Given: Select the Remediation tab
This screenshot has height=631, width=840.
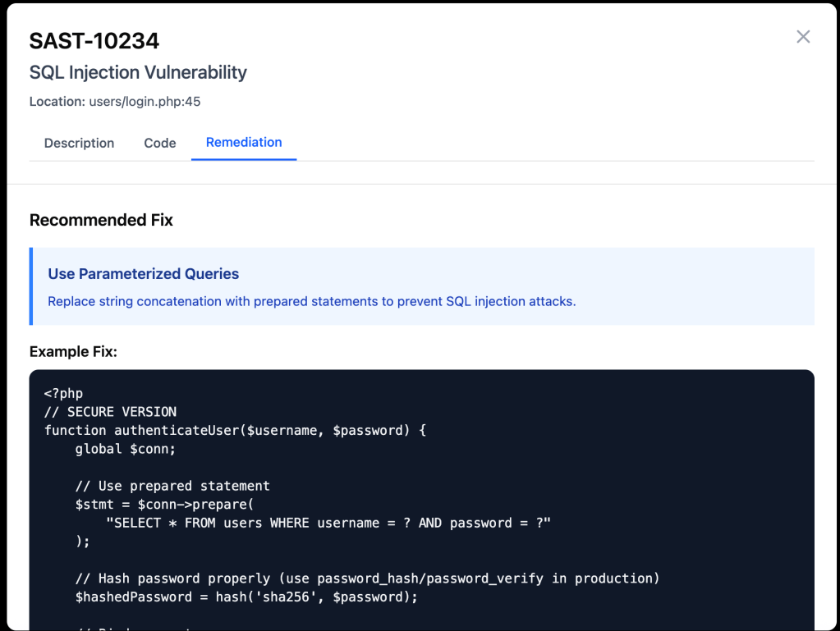Looking at the screenshot, I should (x=244, y=142).
